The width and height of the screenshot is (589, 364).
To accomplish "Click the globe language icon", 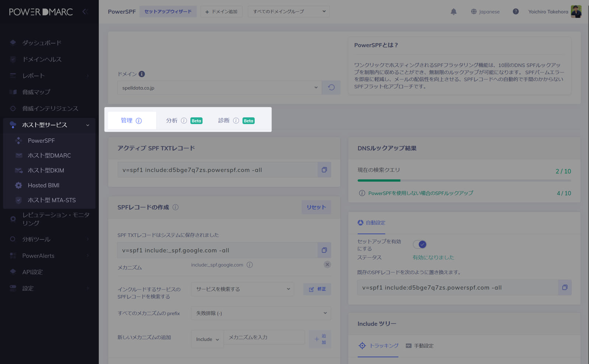I will (474, 12).
